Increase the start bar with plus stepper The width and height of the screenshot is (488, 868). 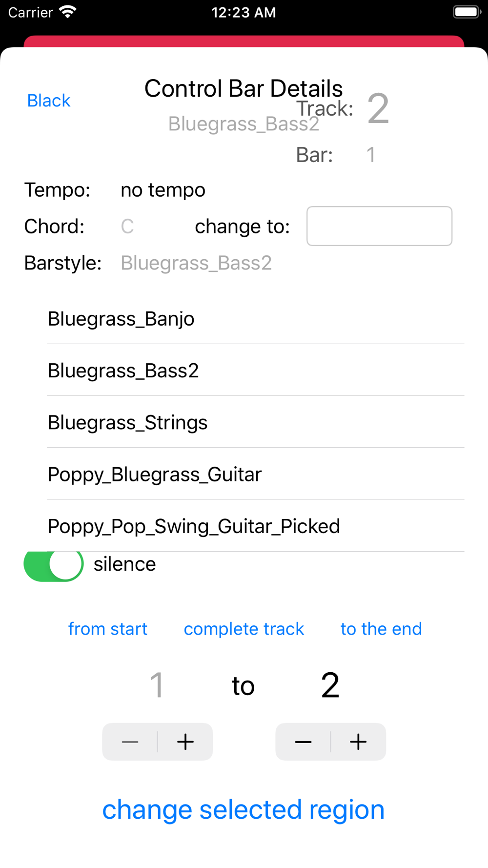(x=185, y=742)
